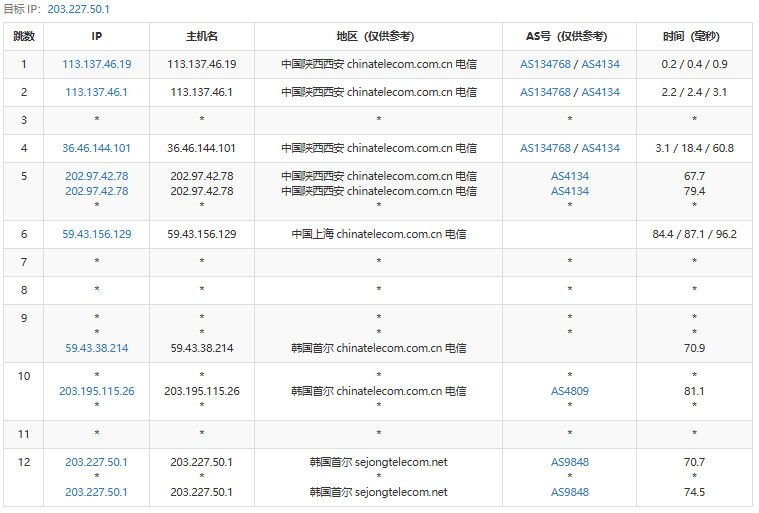759x513 pixels.
Task: Click hop number 6 in the 跳数 column
Action: [x=24, y=234]
